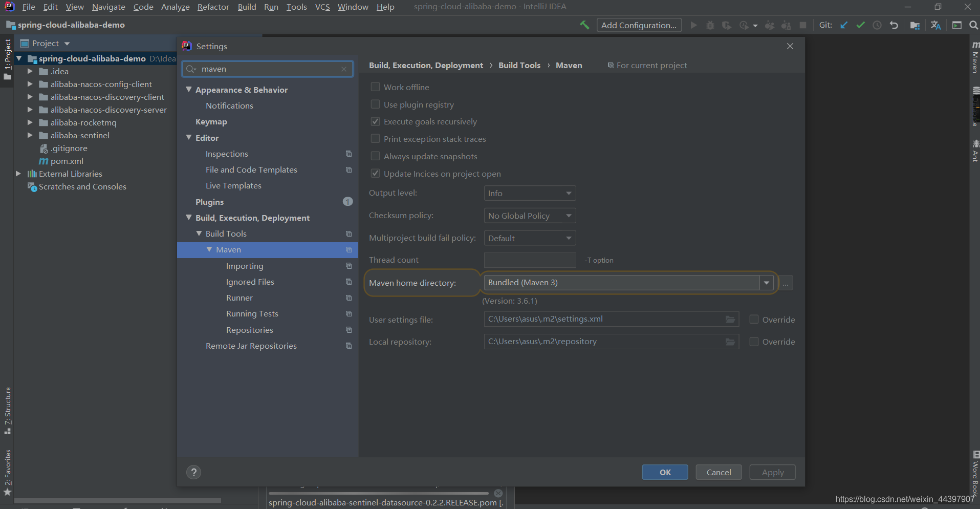This screenshot has height=509, width=980.
Task: Click the Stop square icon in toolbar
Action: click(803, 25)
